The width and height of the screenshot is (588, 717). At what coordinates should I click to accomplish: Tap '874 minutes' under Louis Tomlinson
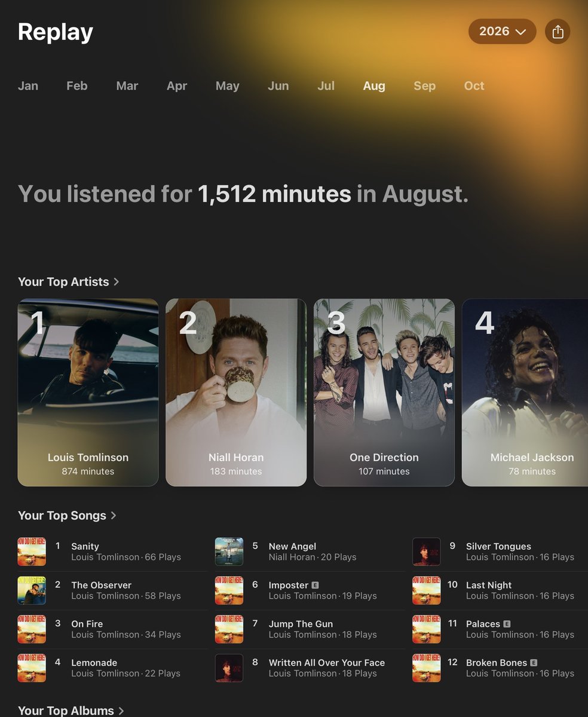[88, 471]
